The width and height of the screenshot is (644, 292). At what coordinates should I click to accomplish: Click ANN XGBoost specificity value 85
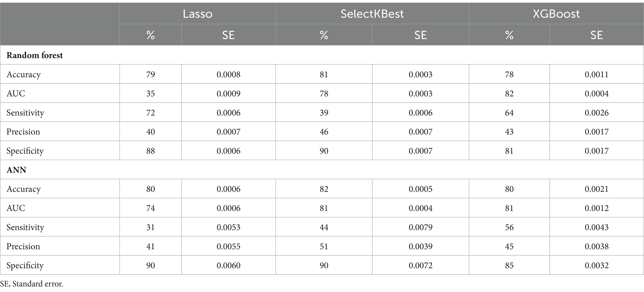(509, 265)
